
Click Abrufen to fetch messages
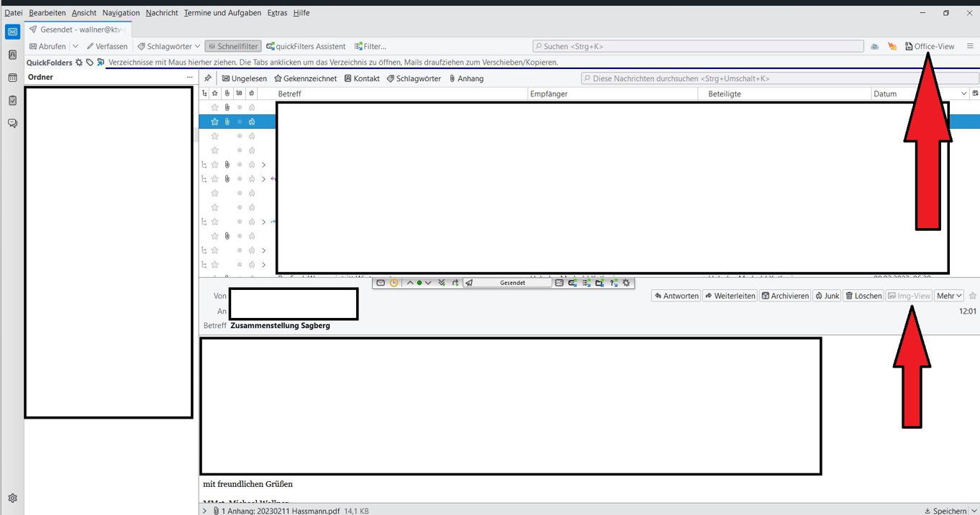[x=47, y=46]
